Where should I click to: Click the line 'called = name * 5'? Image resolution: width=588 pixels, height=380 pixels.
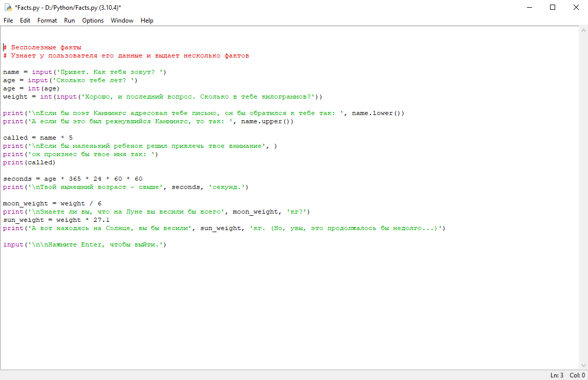pos(38,138)
